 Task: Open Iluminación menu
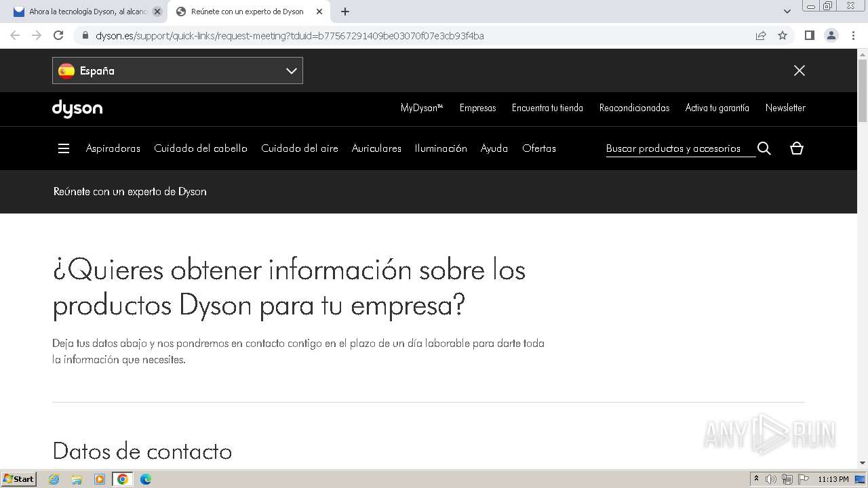[441, 148]
